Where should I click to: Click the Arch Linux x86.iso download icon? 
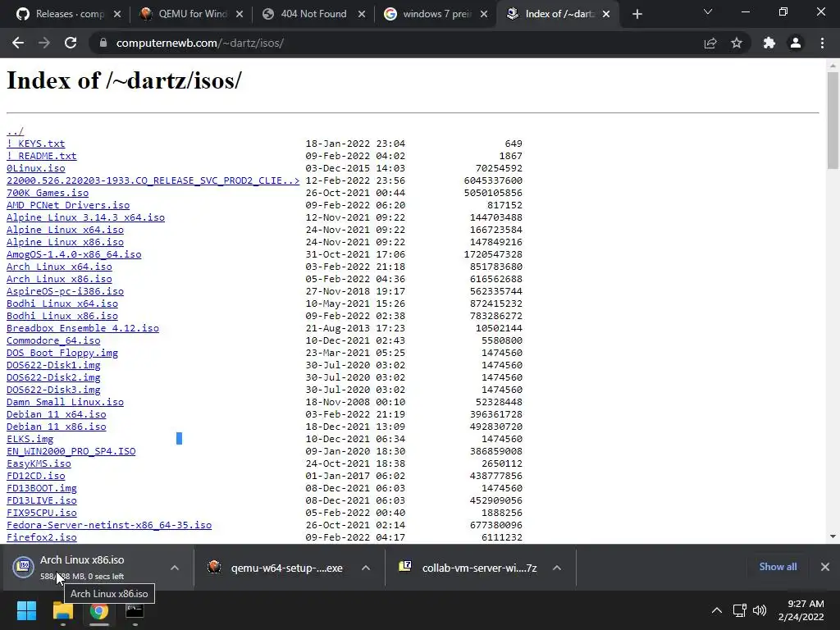click(x=24, y=566)
